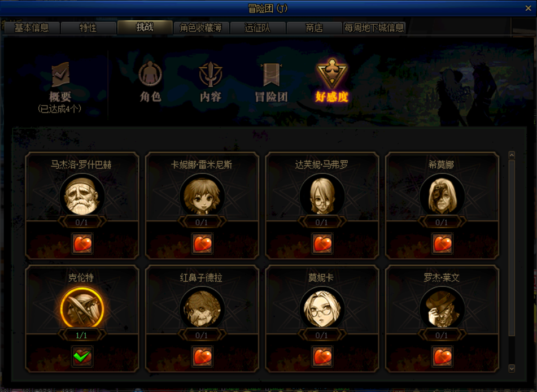The width and height of the screenshot is (537, 392).
Task: Select the 概要 overview scroll icon
Action: click(x=60, y=75)
